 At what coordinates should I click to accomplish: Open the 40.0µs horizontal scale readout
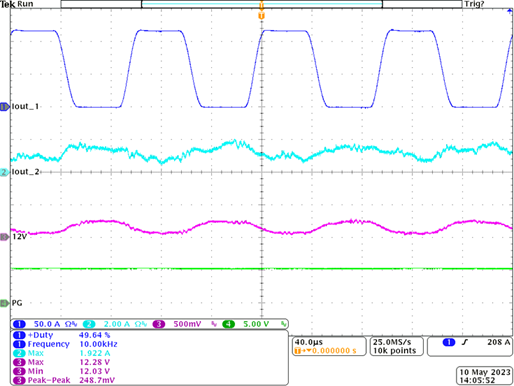click(x=329, y=346)
